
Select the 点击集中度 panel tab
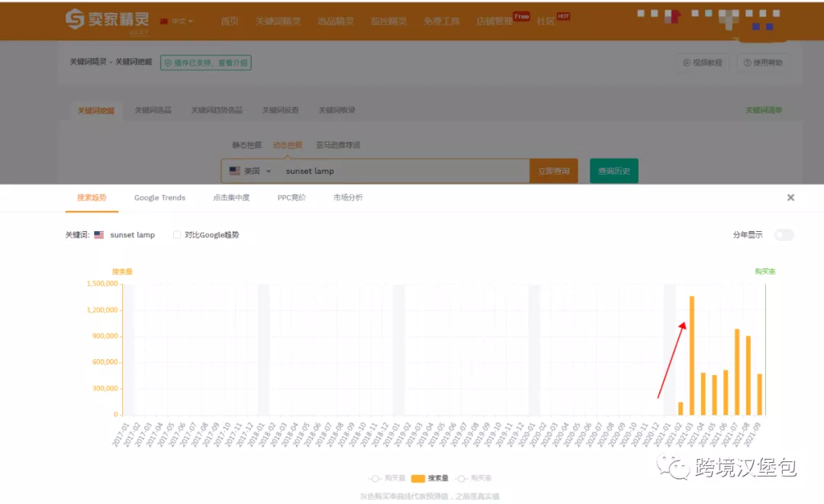tap(231, 197)
